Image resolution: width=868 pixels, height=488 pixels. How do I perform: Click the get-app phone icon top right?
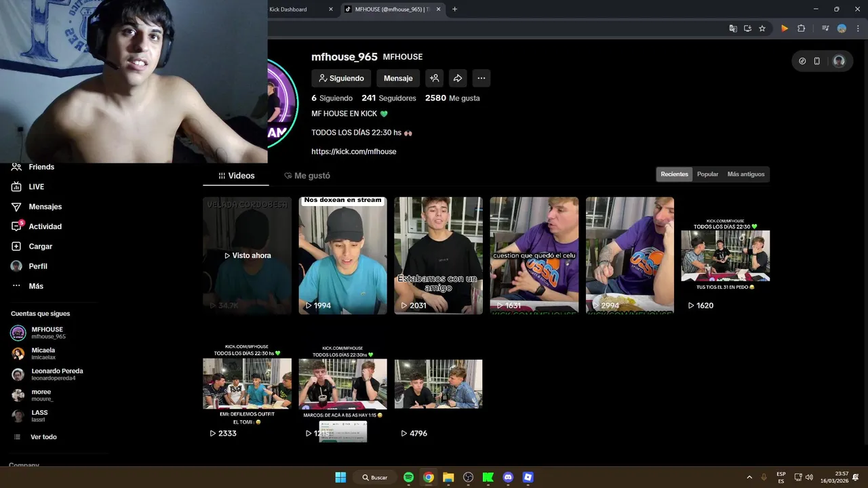pos(817,61)
